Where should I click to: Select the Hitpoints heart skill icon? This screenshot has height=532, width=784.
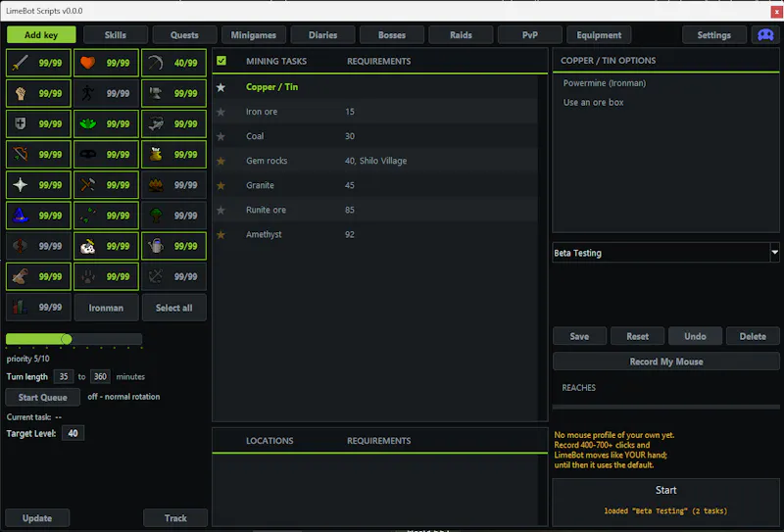[87, 63]
